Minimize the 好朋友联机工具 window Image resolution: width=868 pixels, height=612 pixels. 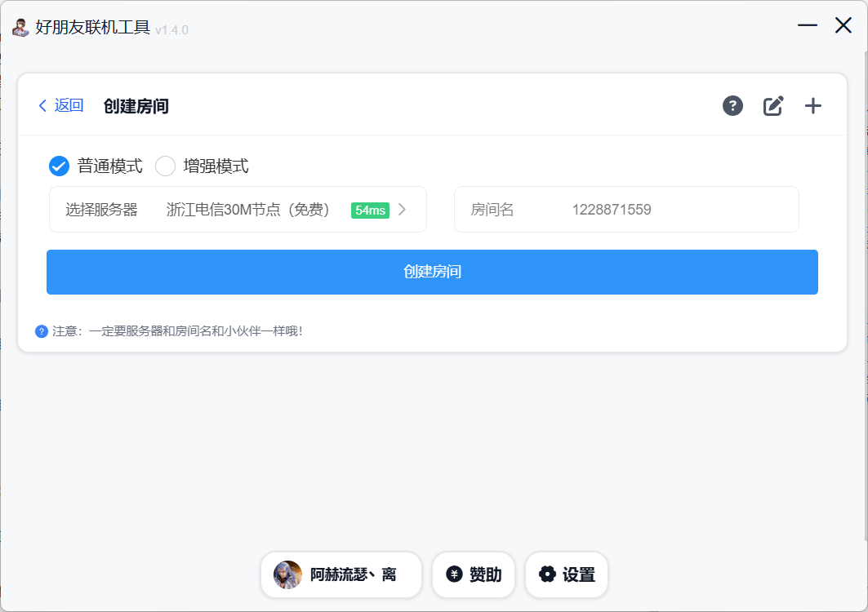(807, 26)
